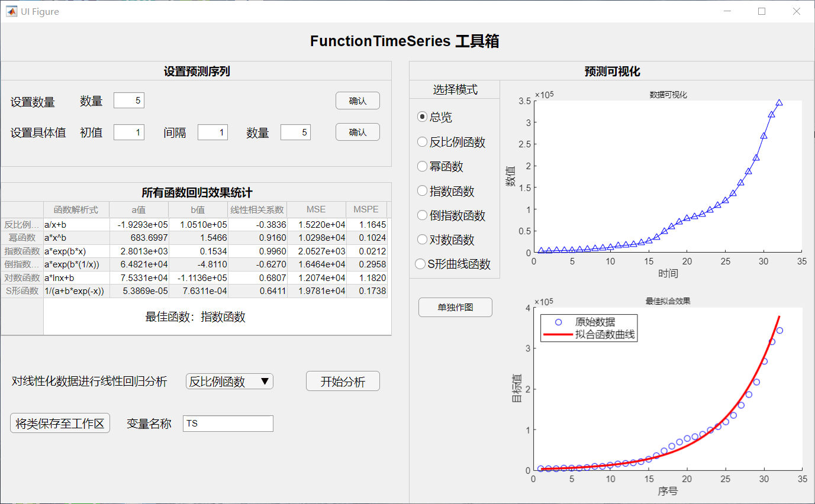The height and width of the screenshot is (504, 815).
Task: Confirm the 设置数量 row with 确认
Action: click(357, 101)
